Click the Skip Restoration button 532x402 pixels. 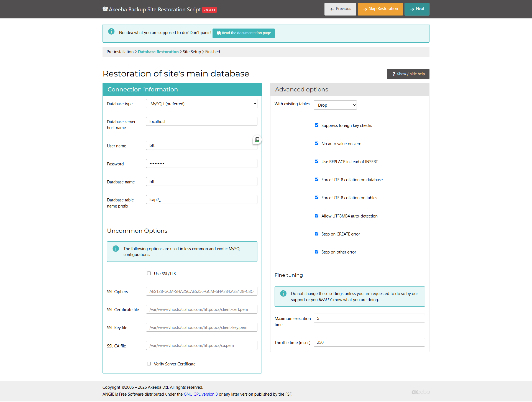tap(380, 9)
